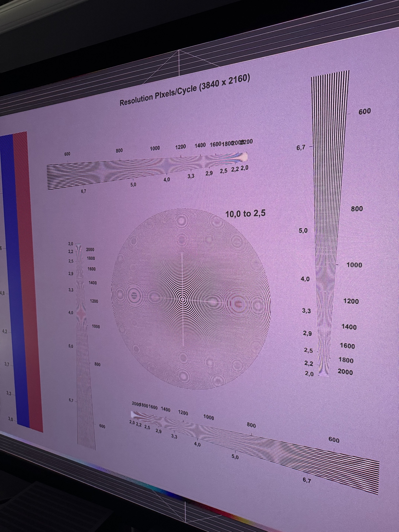
Task: Click "2000" beside the small left wedge
Action: click(x=90, y=249)
